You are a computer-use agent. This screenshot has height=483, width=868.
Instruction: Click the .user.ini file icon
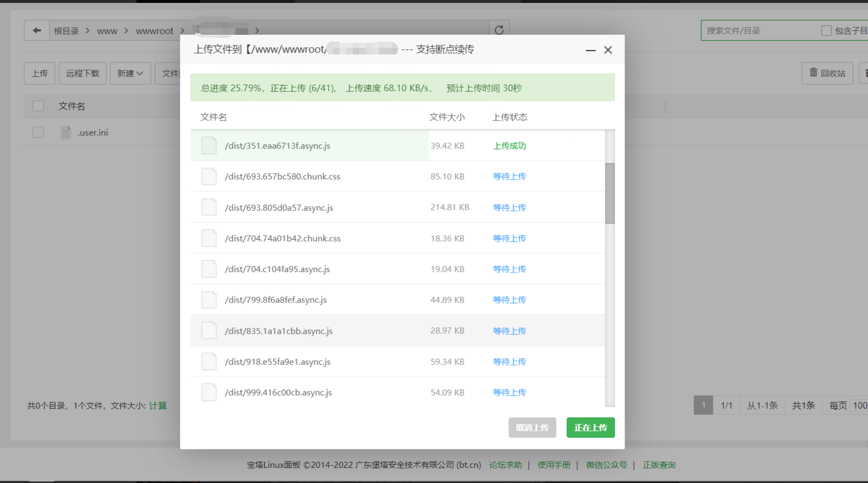[66, 133]
